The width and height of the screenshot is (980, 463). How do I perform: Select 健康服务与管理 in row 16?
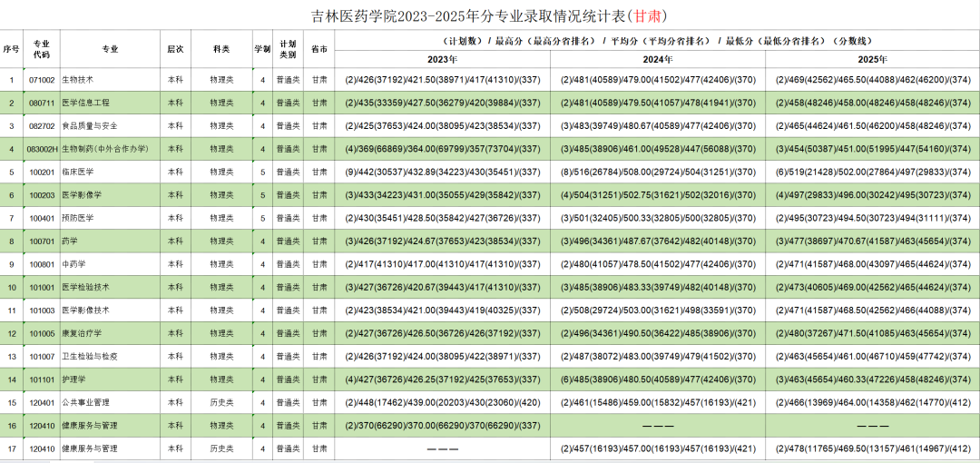click(111, 426)
